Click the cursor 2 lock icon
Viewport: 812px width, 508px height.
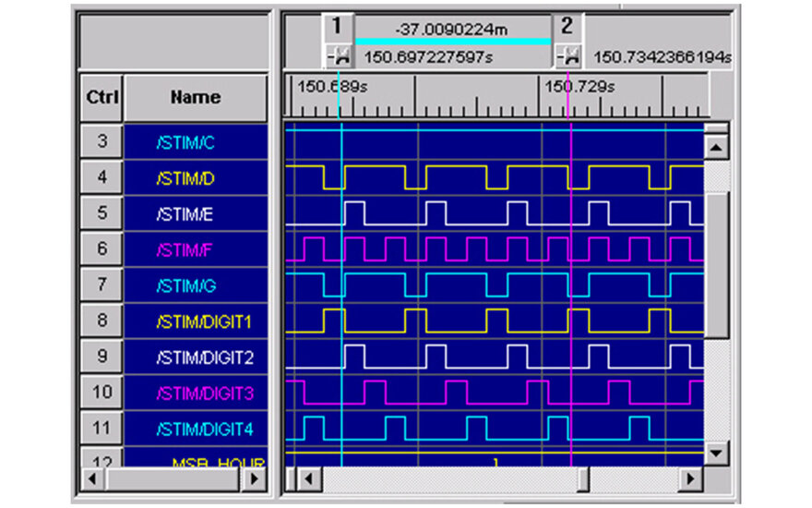(568, 55)
